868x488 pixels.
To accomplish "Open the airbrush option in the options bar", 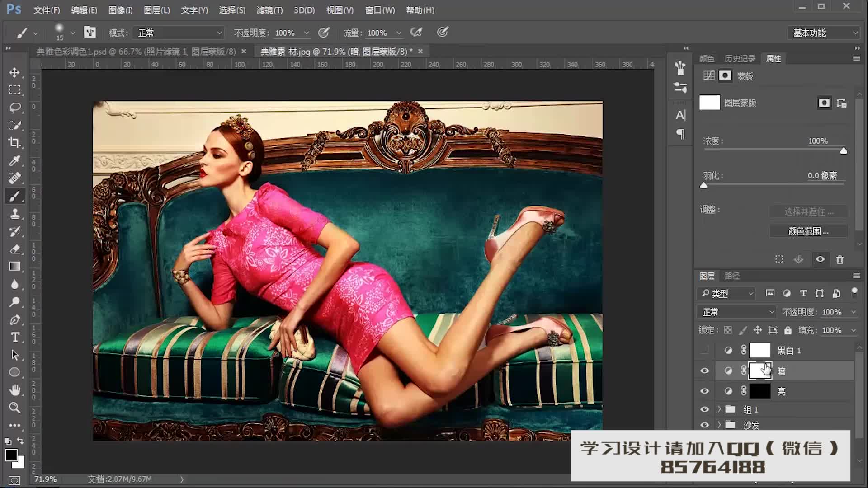I will pyautogui.click(x=417, y=32).
